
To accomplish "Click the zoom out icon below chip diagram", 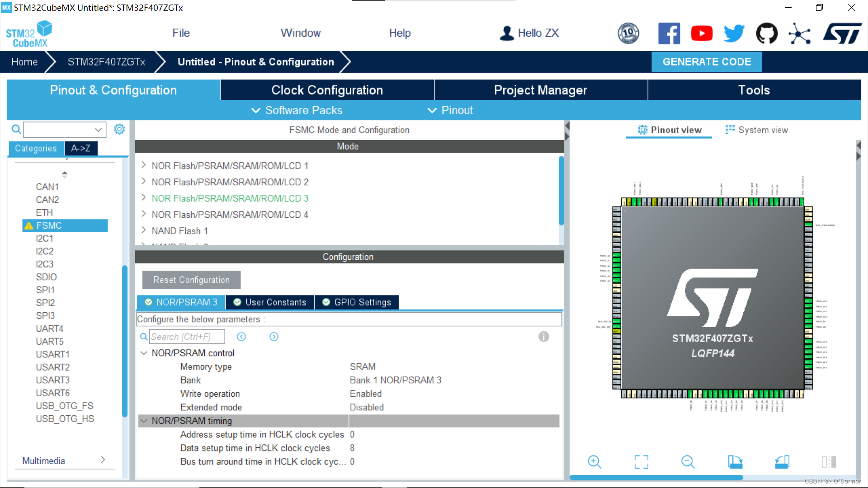I will [x=687, y=462].
